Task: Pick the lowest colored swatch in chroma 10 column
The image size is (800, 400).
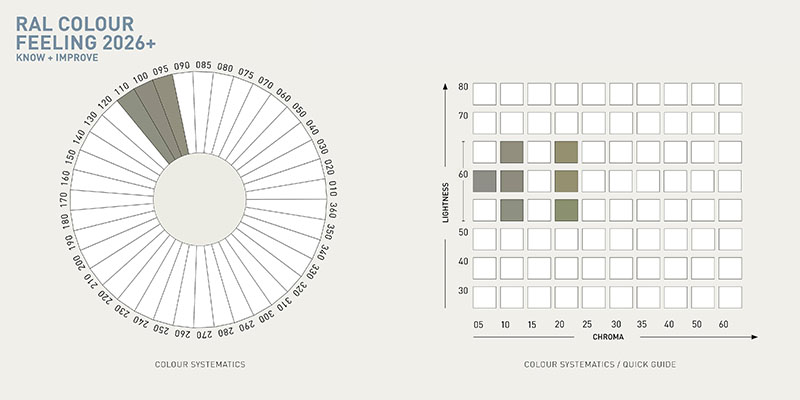Action: click(x=512, y=210)
